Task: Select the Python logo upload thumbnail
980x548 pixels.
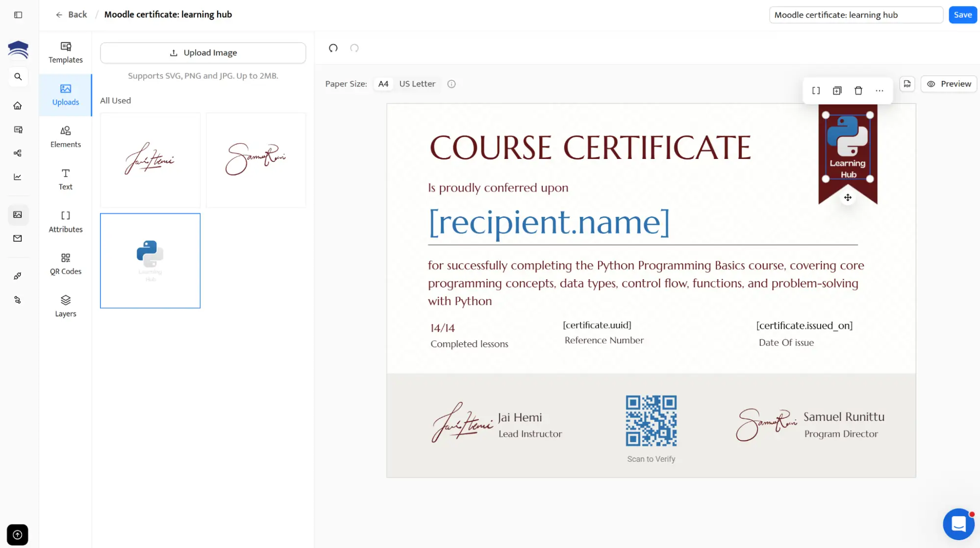Action: pos(150,261)
